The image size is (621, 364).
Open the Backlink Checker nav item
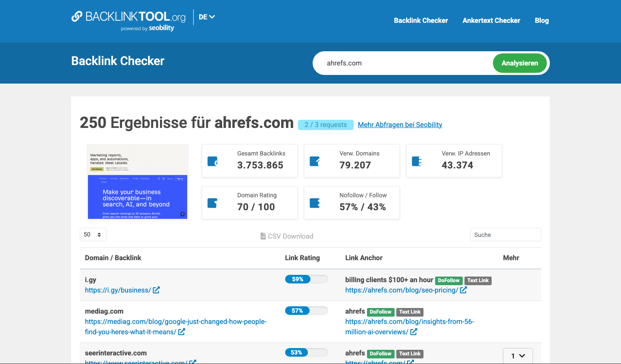pos(421,20)
